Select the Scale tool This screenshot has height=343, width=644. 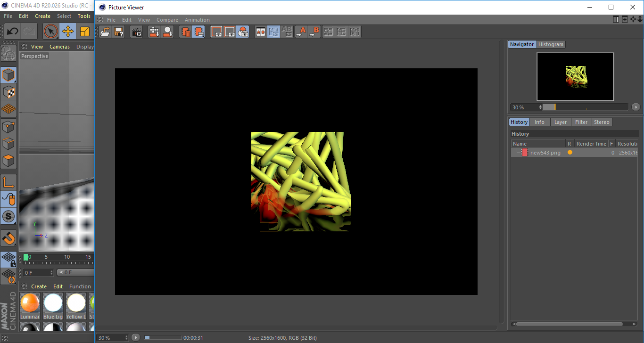pyautogui.click(x=85, y=32)
